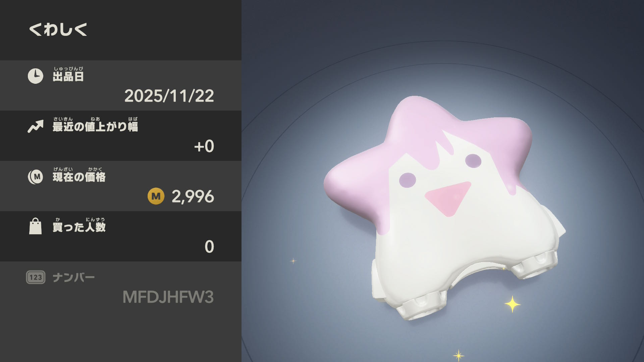Viewport: 644px width, 362px height.
Task: Click the +0 price change value
Action: 204,146
